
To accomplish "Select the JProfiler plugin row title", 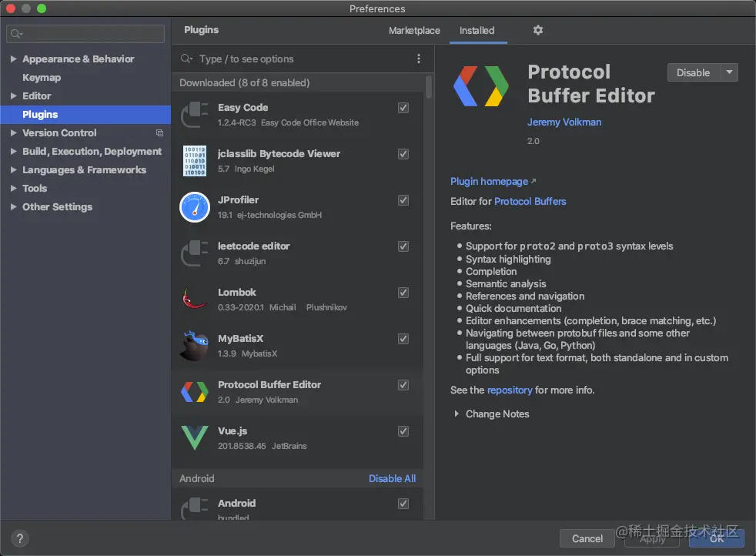I will (x=238, y=199).
